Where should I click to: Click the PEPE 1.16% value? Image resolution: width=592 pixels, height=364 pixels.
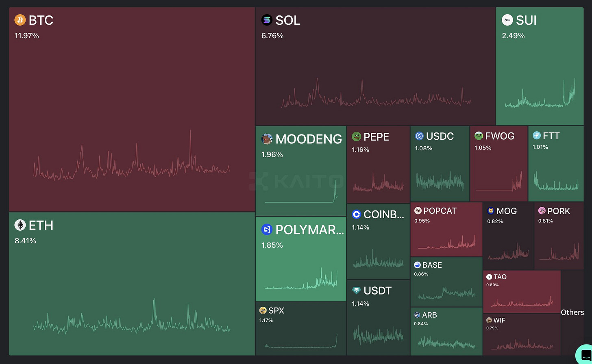tap(361, 150)
